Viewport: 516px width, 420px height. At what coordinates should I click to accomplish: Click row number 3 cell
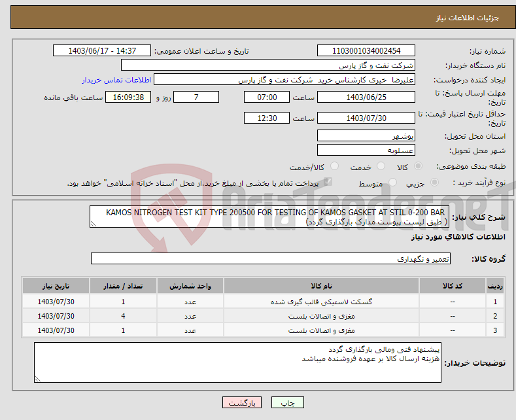495,330
